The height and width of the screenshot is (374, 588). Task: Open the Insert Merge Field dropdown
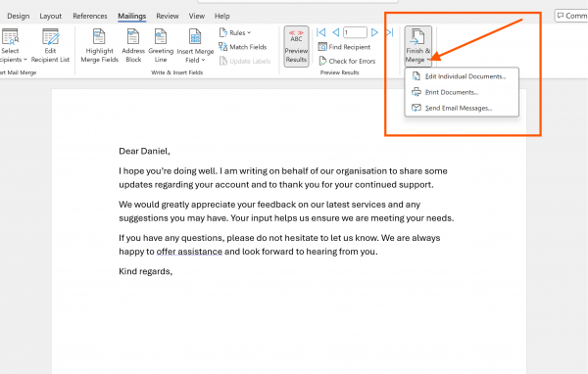195,46
